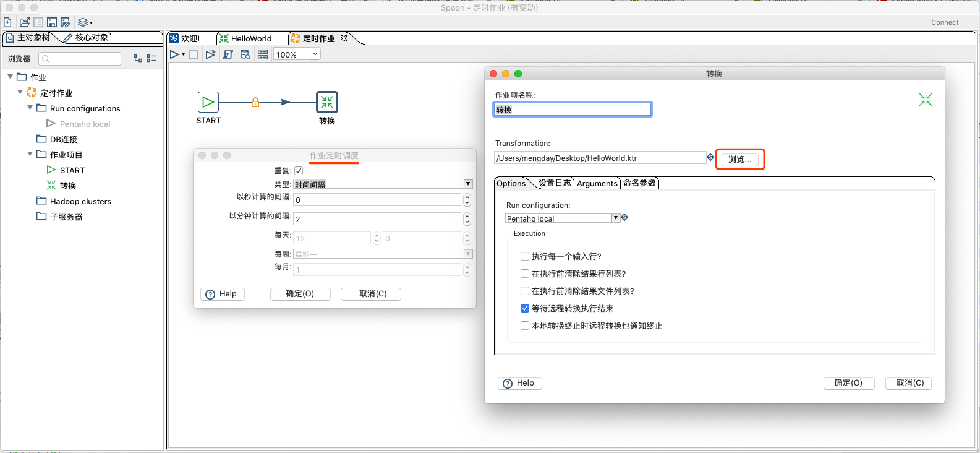Collapse the 作业项目 tree node
Viewport: 980px width, 453px height.
(x=30, y=154)
